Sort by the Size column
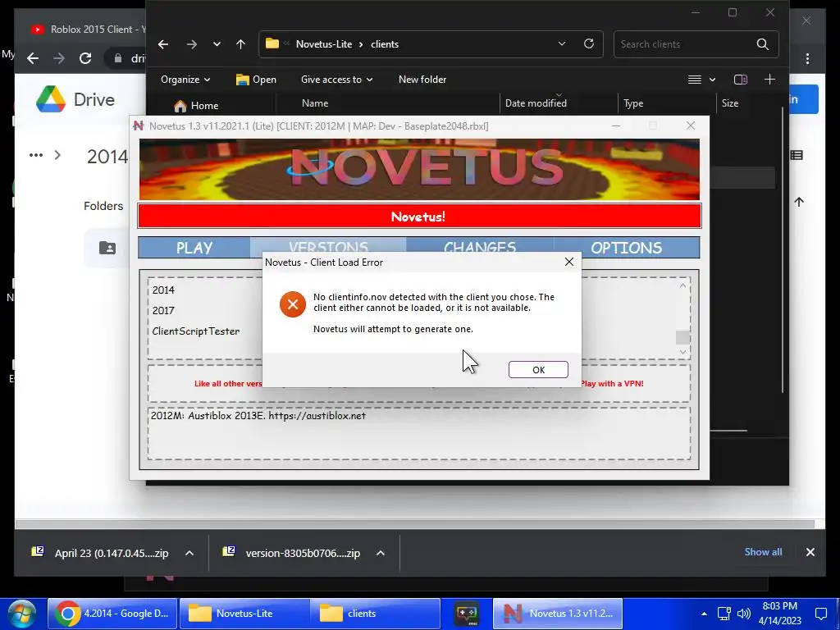 pos(729,103)
